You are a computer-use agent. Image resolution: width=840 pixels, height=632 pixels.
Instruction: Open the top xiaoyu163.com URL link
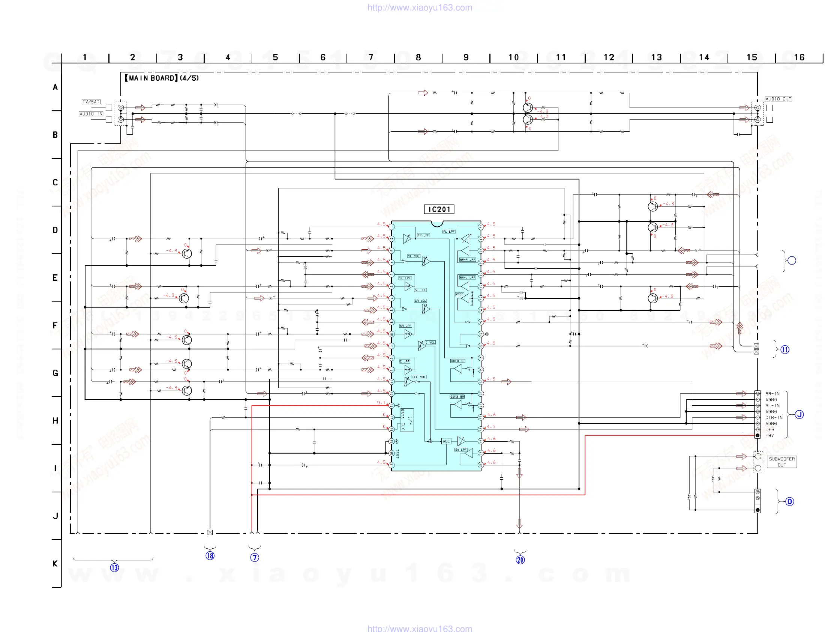click(x=420, y=8)
